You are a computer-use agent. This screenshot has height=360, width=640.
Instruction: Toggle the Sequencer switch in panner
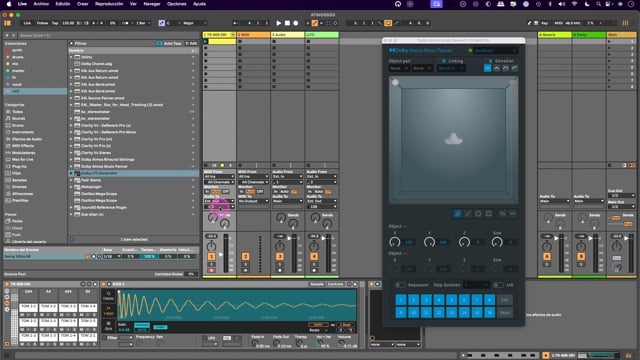click(400, 285)
